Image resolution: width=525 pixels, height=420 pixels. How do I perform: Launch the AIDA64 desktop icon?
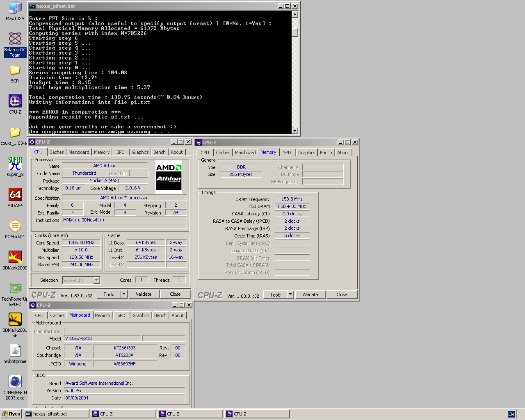coord(15,198)
